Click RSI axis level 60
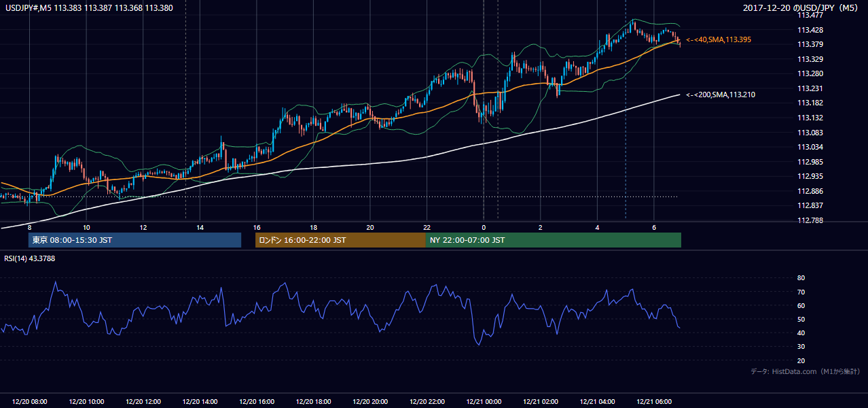 pyautogui.click(x=801, y=305)
